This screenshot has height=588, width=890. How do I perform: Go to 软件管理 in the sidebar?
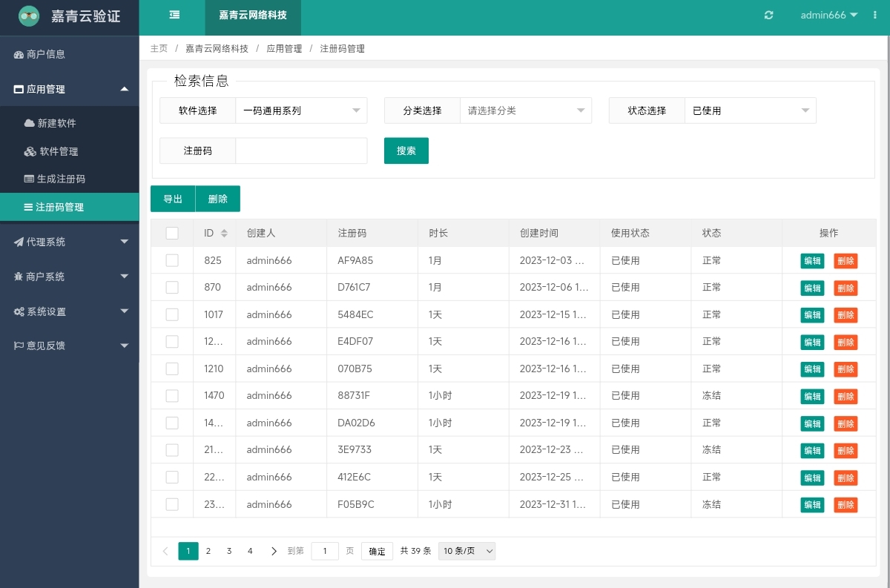pyautogui.click(x=59, y=151)
